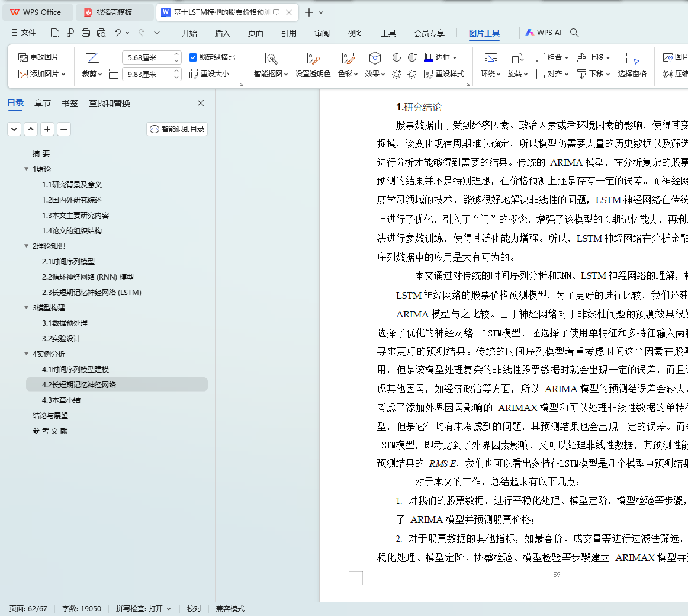Click the search magnifier icon

[574, 33]
